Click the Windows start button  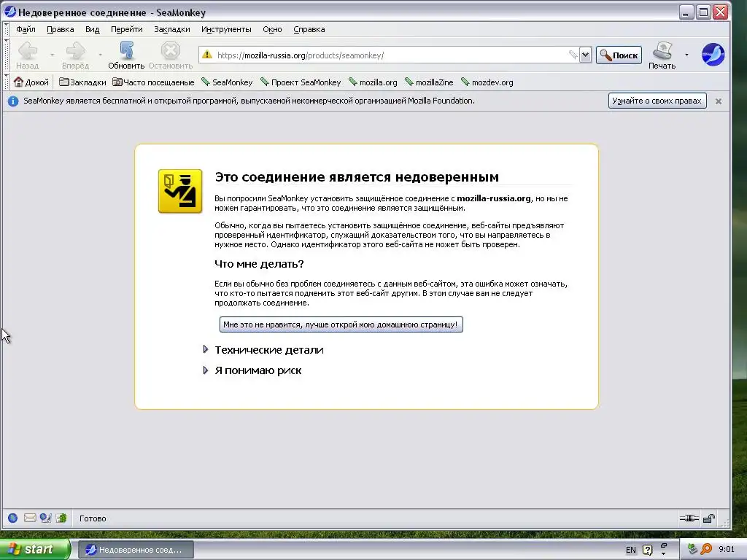(35, 550)
